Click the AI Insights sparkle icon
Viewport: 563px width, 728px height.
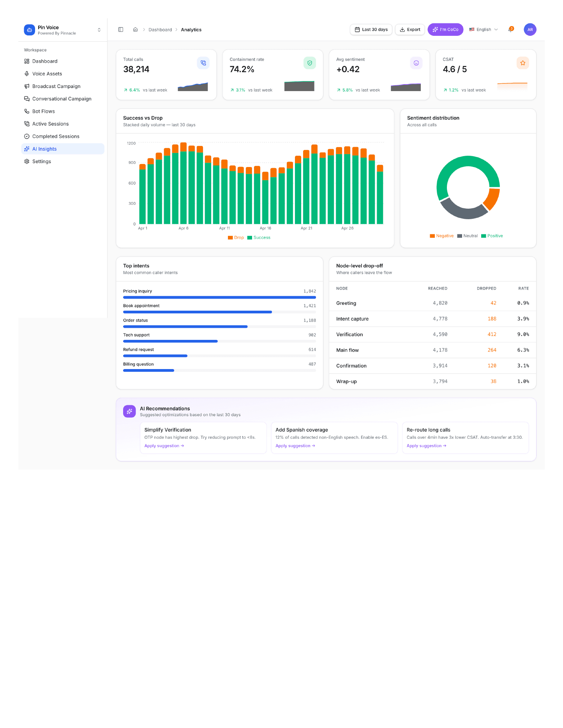[27, 149]
